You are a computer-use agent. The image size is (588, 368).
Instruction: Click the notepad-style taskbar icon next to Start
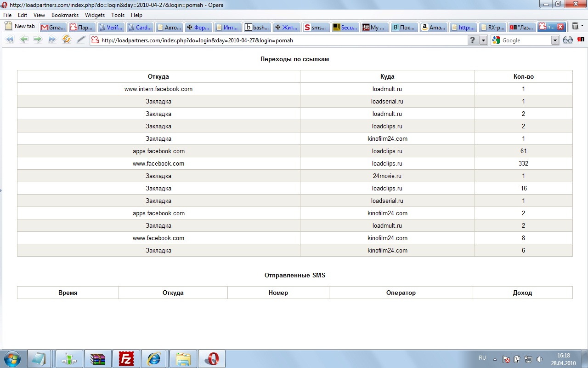pyautogui.click(x=39, y=359)
